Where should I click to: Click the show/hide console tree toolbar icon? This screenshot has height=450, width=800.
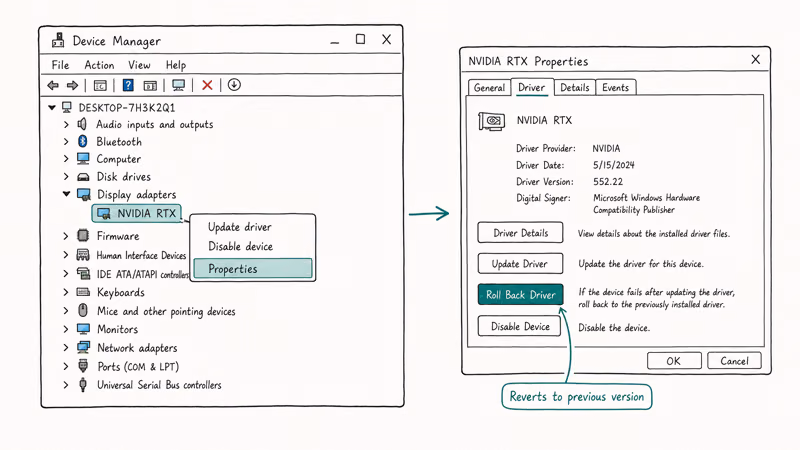(x=100, y=85)
